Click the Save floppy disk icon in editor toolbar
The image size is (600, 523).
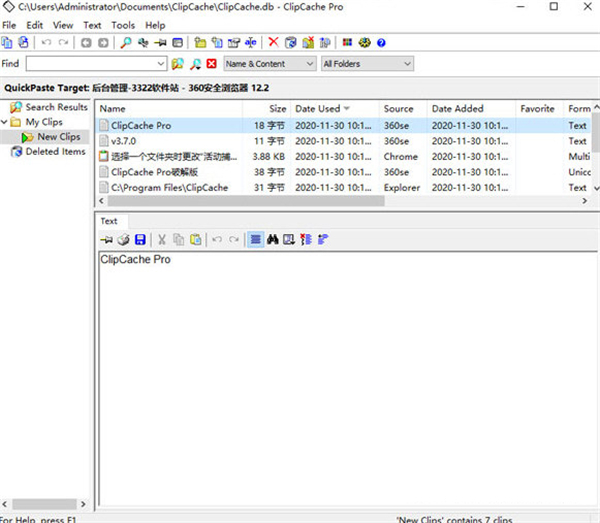point(140,240)
